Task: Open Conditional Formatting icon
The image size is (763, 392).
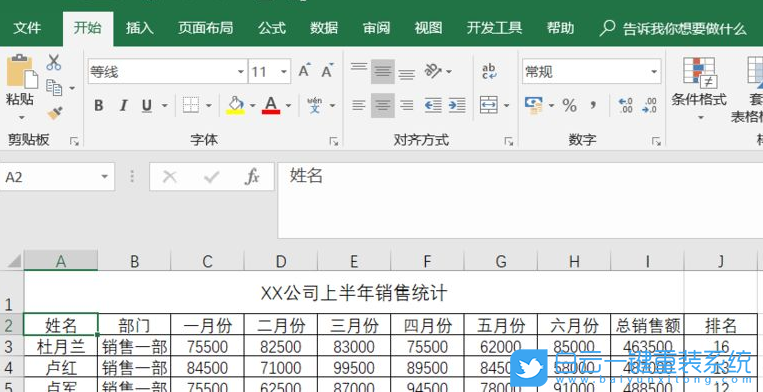Action: [699, 72]
